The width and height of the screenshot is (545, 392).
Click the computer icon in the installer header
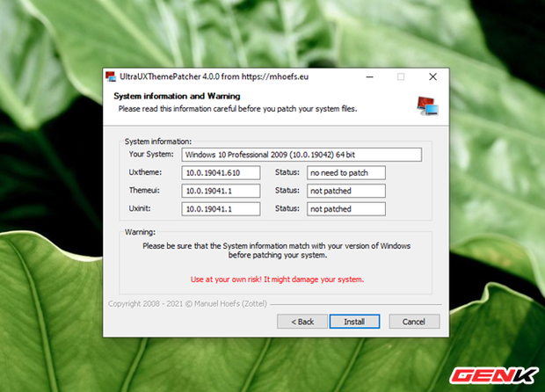(427, 104)
